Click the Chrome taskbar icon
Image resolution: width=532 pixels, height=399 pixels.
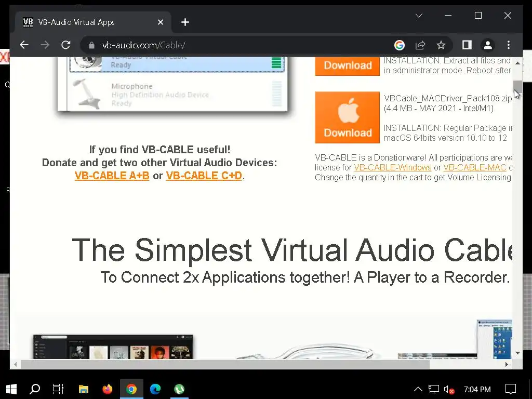pos(131,389)
